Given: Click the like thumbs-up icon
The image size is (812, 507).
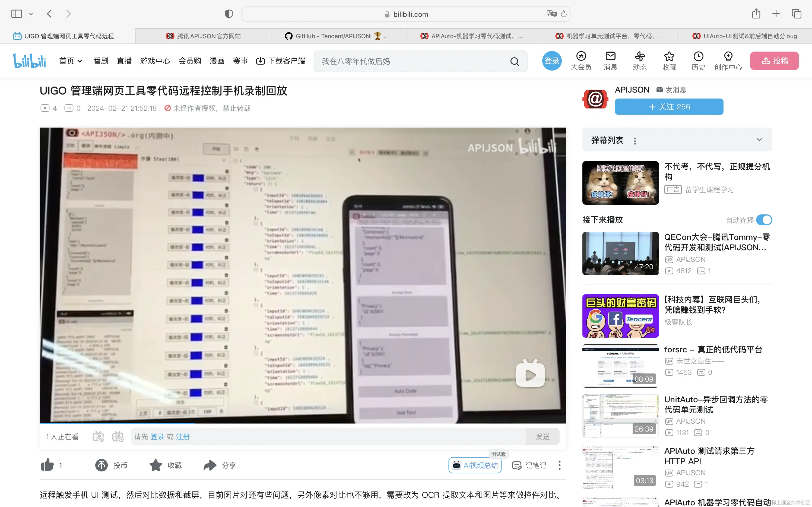Looking at the screenshot, I should (47, 465).
